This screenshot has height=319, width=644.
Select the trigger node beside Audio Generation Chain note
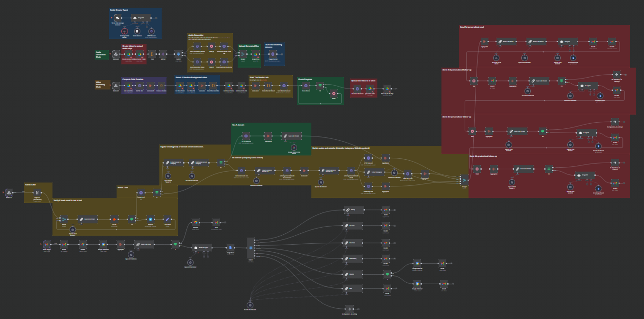(x=116, y=54)
